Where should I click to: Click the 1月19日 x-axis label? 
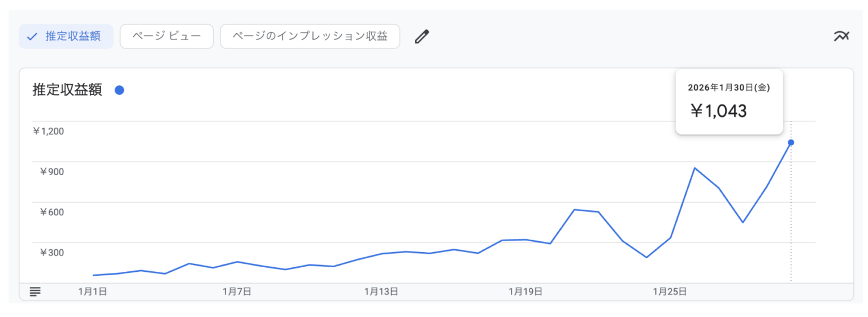(526, 292)
